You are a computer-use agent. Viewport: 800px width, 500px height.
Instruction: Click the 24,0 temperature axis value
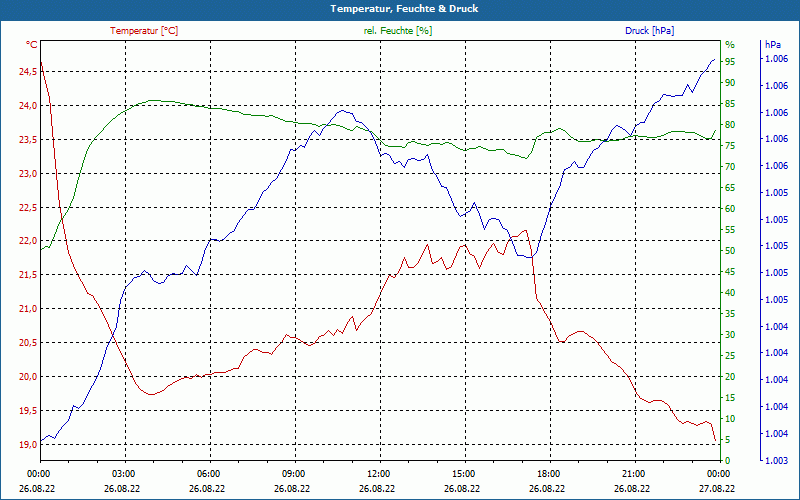coord(28,106)
